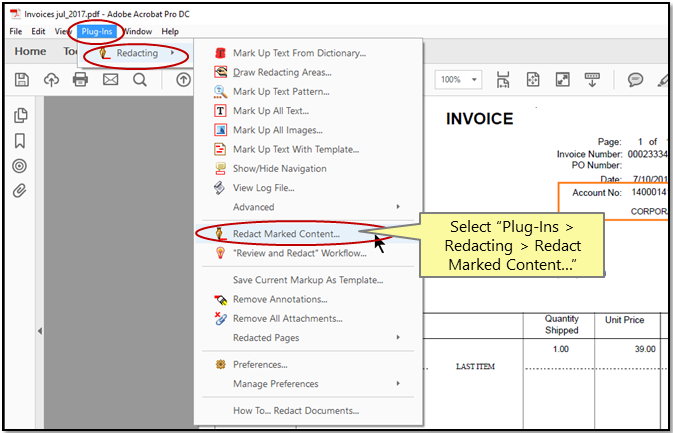The image size is (673, 433).
Task: Click the Mark Up Text With Template icon
Action: pos(220,149)
